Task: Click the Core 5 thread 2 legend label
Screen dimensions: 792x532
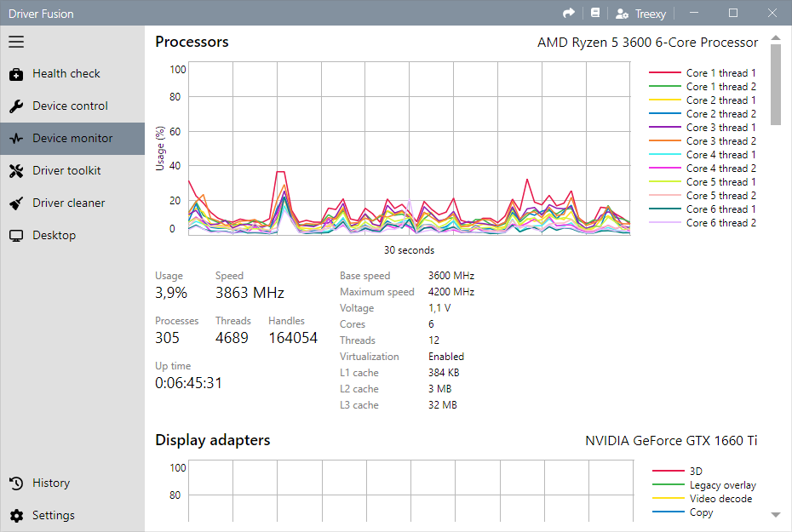Action: [720, 195]
